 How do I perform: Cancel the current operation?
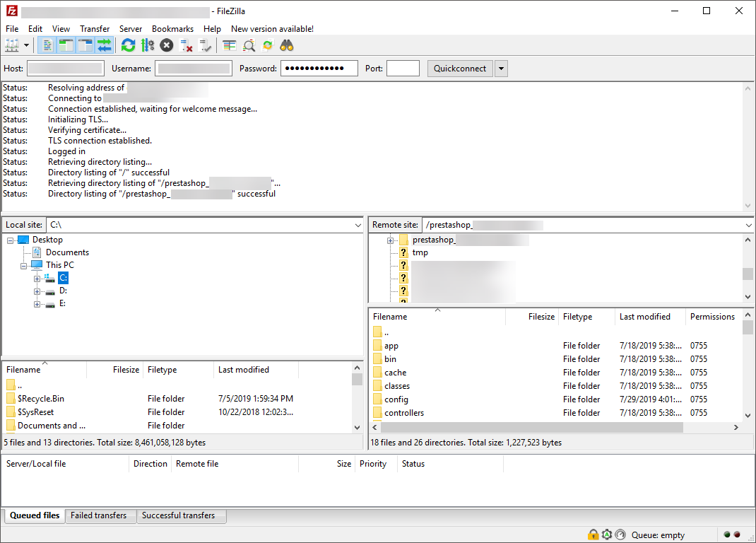tap(166, 45)
